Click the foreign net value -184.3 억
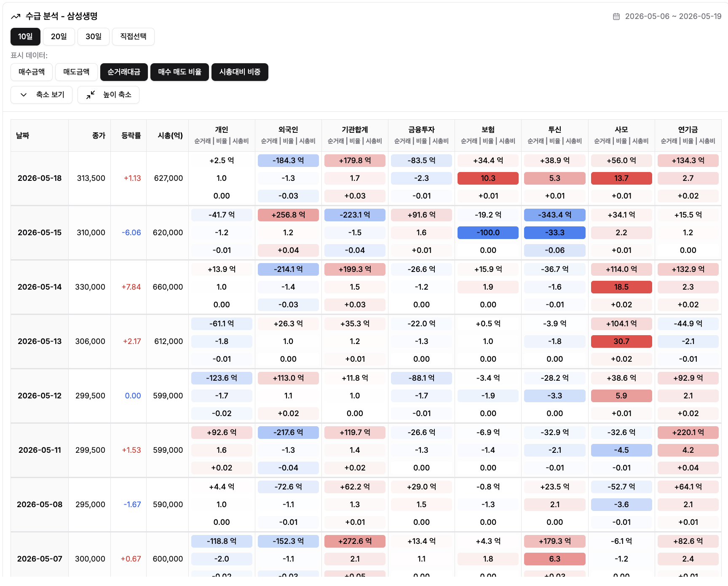Screen dimensions: 728x586 [x=288, y=161]
